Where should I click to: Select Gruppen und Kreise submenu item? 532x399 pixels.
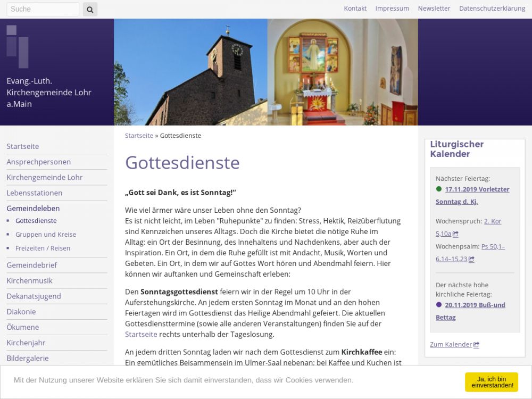46,235
